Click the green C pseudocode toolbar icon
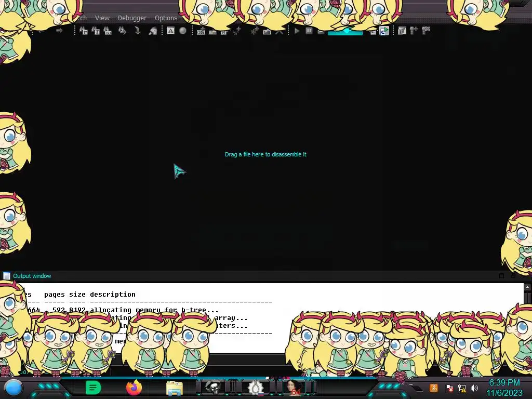The width and height of the screenshot is (532, 399). (384, 31)
